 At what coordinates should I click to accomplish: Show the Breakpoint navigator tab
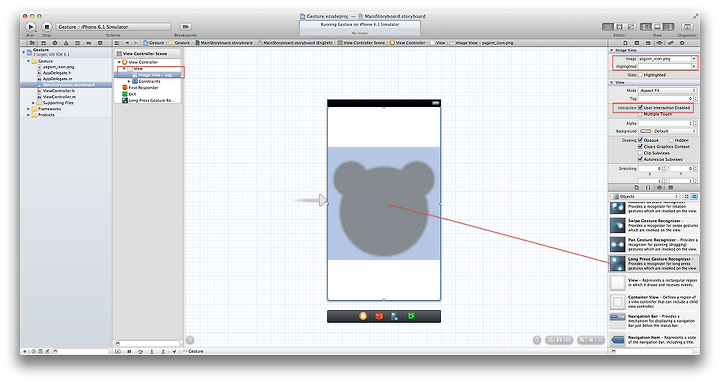(89, 43)
